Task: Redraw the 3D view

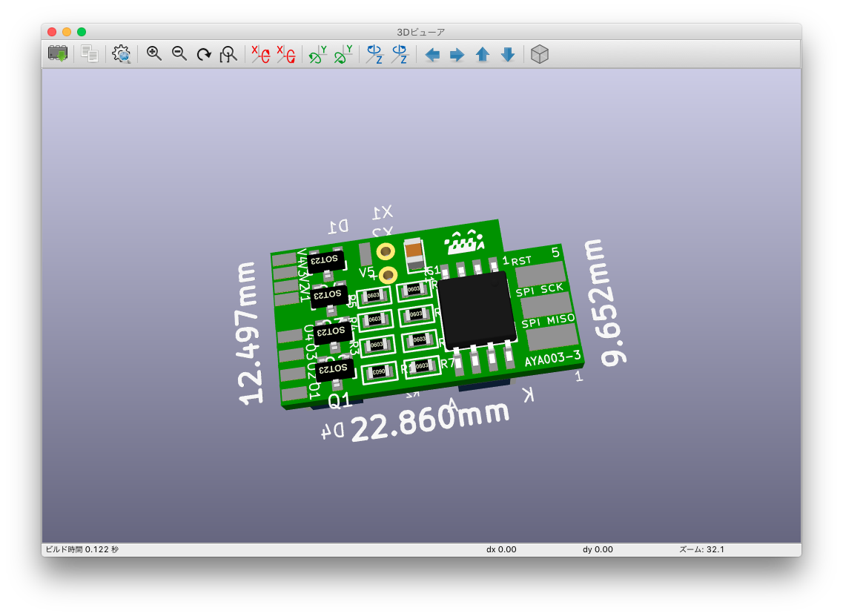Action: 204,54
